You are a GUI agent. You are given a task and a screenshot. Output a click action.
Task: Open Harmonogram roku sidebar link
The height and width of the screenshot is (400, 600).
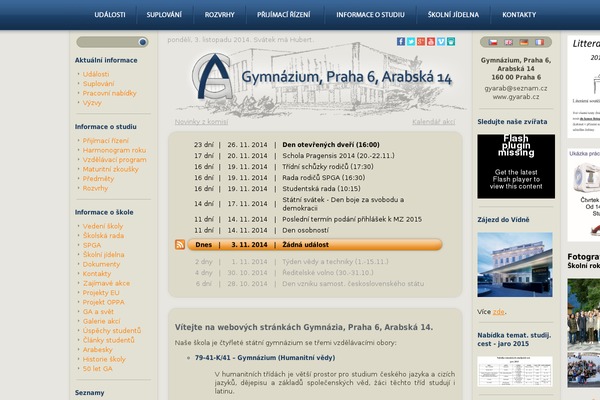[114, 150]
